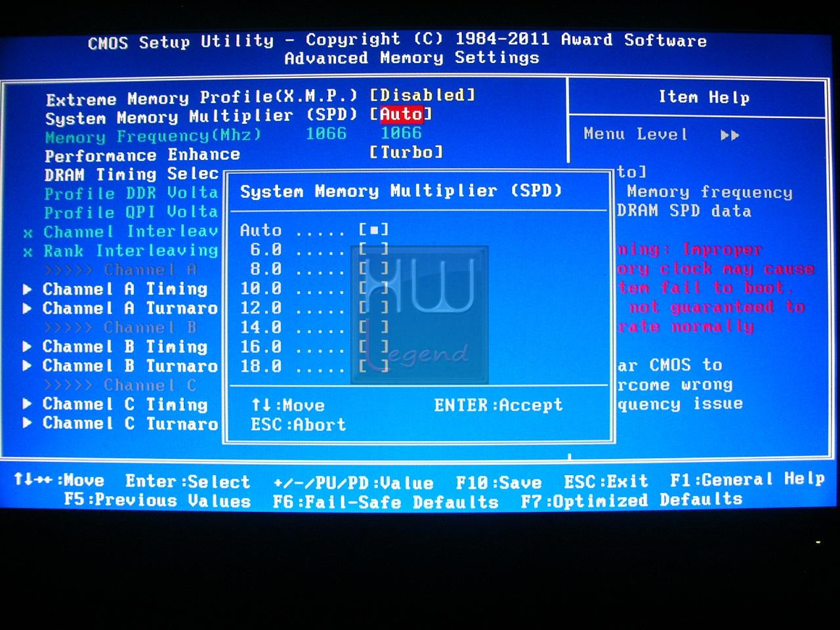Click the greyed Channel B header
Image resolution: width=840 pixels, height=630 pixels.
coord(120,327)
